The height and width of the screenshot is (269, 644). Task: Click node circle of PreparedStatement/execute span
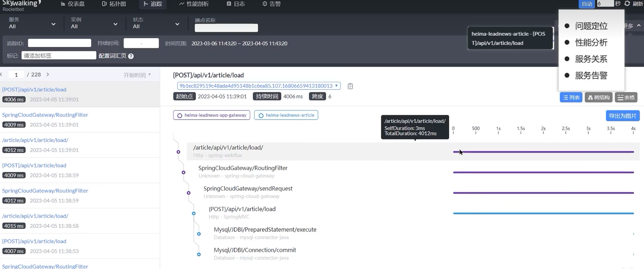tap(199, 234)
